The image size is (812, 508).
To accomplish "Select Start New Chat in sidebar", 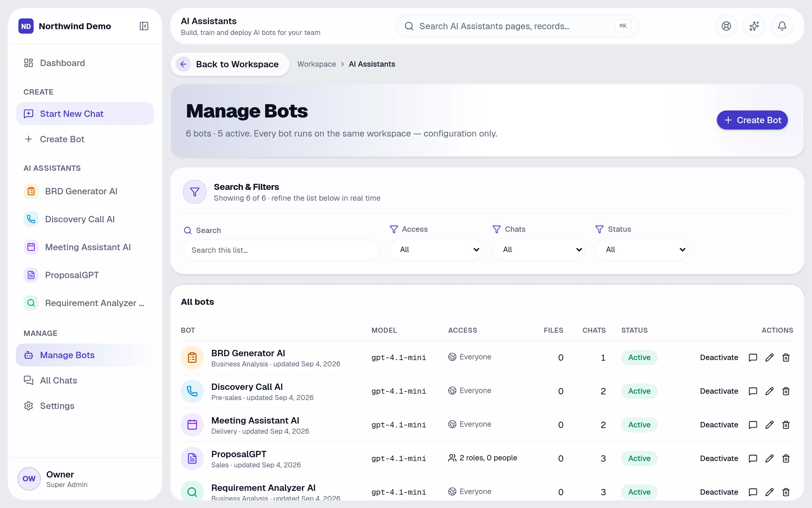I will 85,114.
